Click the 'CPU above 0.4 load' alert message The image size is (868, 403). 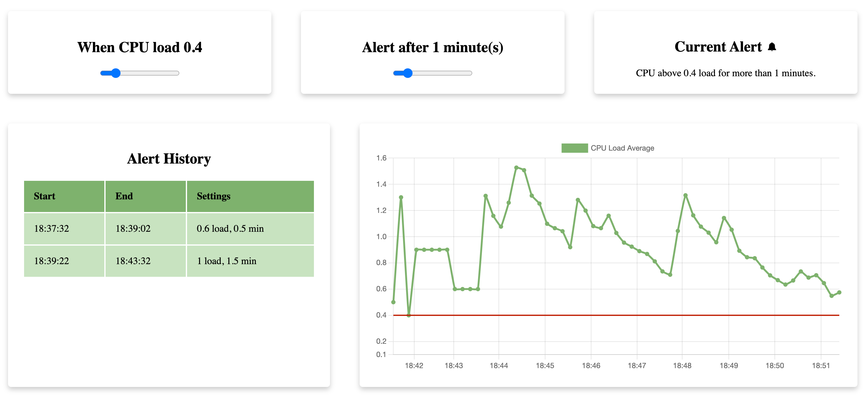pyautogui.click(x=725, y=73)
